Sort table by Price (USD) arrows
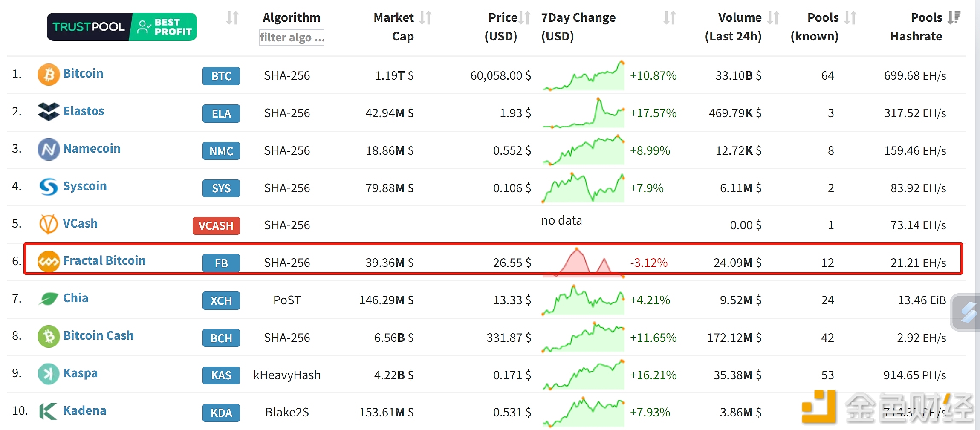The height and width of the screenshot is (430, 980). pos(525,18)
